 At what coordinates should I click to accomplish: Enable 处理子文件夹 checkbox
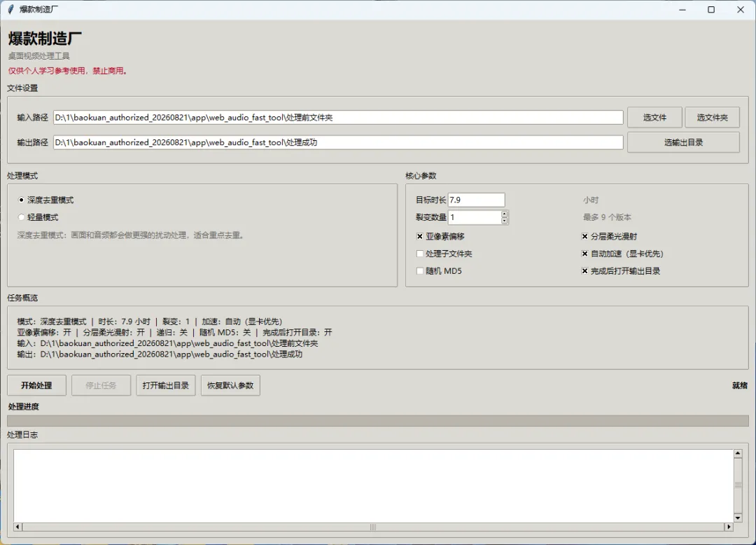(x=444, y=254)
